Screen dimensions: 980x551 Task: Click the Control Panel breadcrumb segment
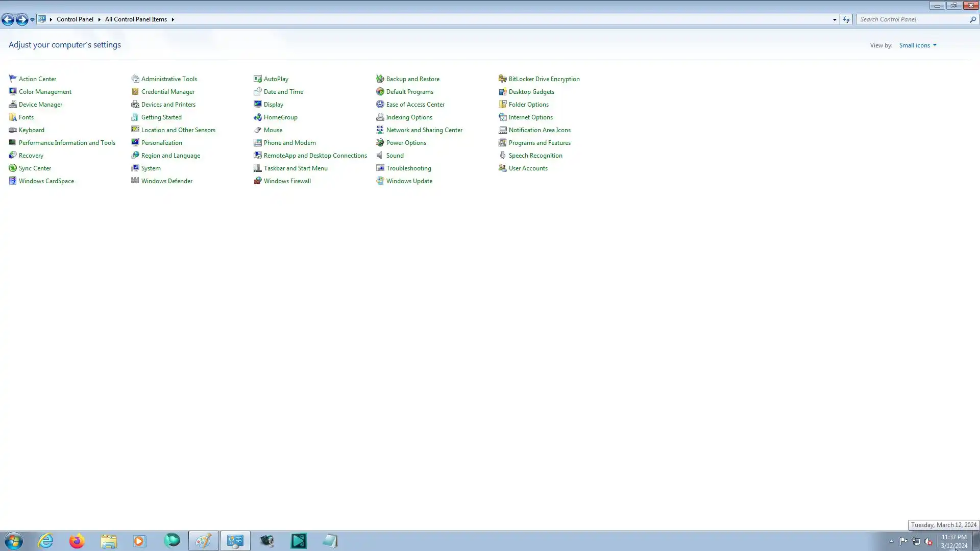pos(75,19)
